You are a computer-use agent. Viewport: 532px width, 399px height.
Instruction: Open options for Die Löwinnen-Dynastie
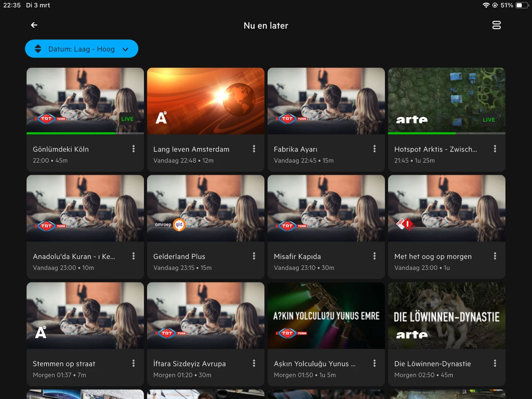pyautogui.click(x=495, y=363)
